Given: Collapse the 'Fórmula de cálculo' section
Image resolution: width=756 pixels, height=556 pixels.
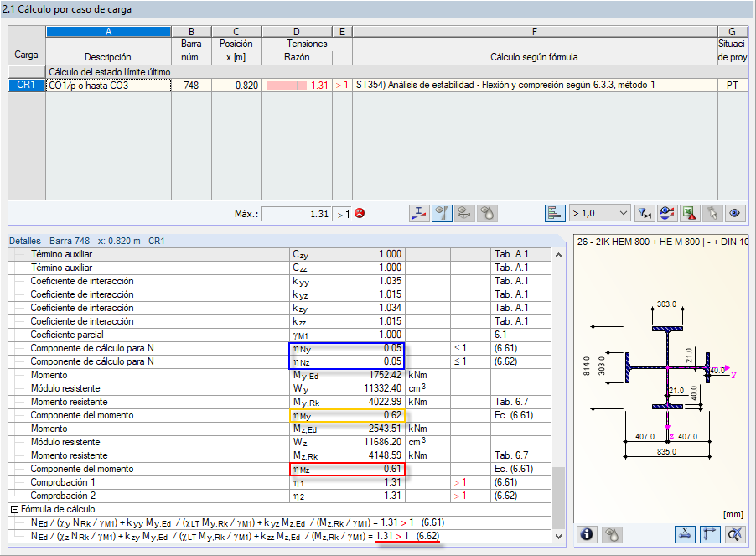Looking at the screenshot, I should (x=14, y=509).
